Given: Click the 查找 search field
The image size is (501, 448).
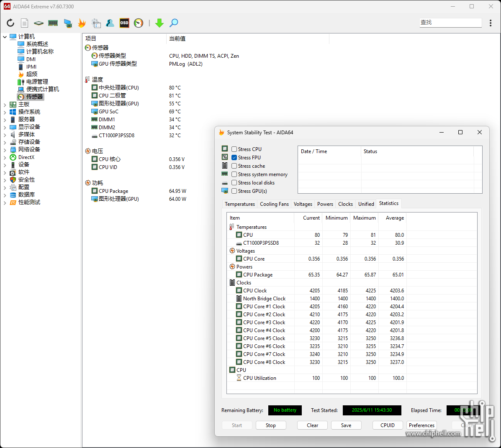Looking at the screenshot, I should [x=450, y=23].
